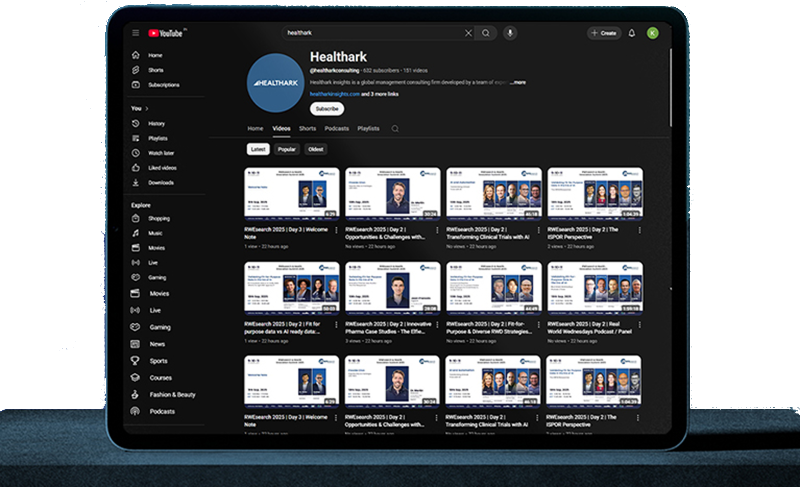
Task: Expand the You section chevron
Action: pos(147,109)
